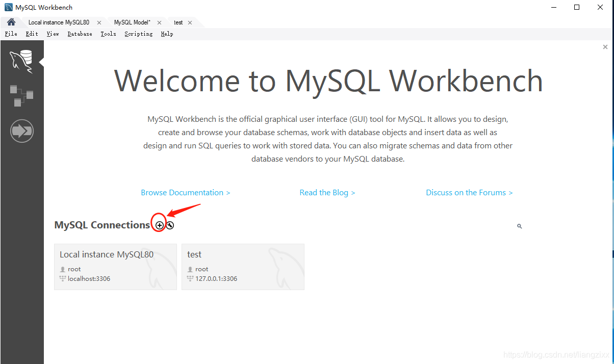Close the Local instance MySQL80 tab

click(x=99, y=22)
